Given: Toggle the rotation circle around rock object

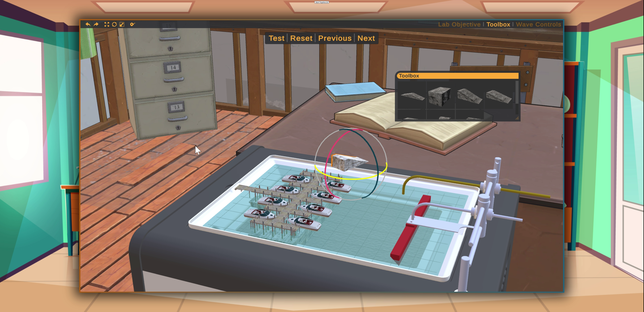Looking at the screenshot, I should 115,24.
